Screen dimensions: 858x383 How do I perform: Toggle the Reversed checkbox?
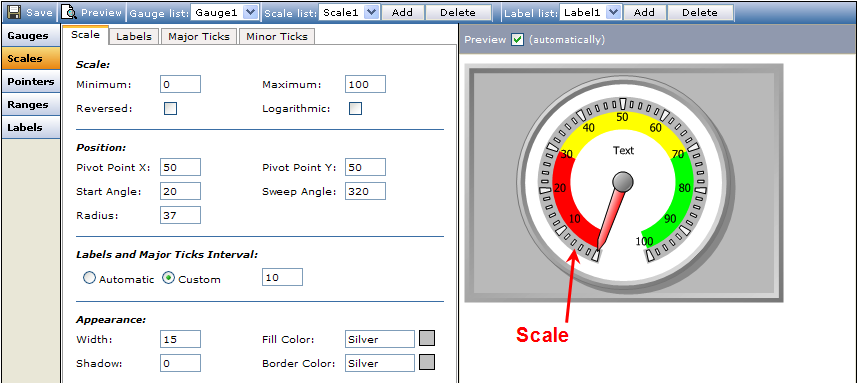click(x=171, y=108)
